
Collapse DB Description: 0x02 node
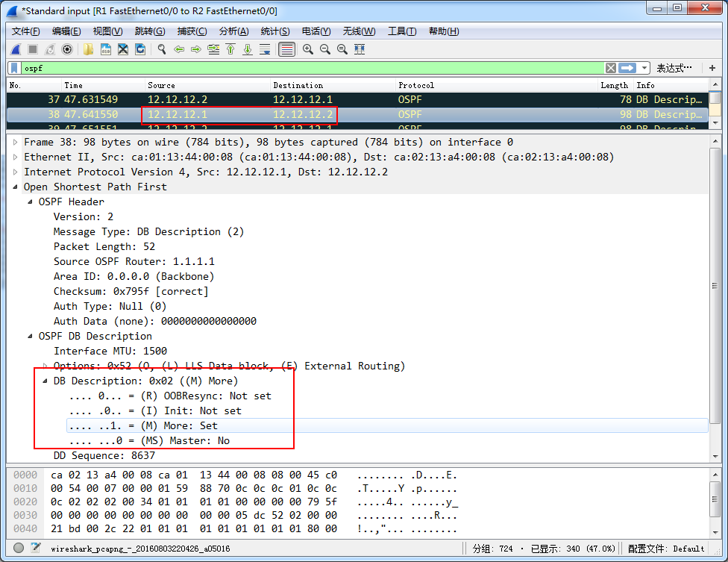coord(45,381)
